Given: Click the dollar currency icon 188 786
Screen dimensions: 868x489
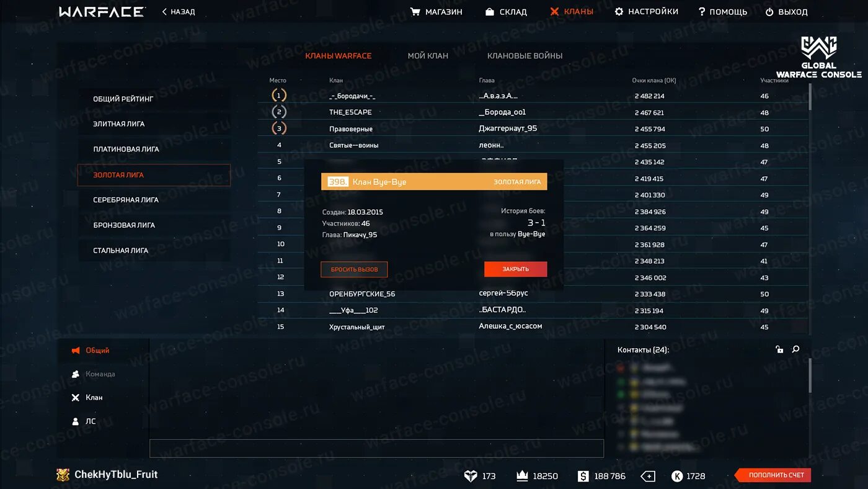Looking at the screenshot, I should coord(583,476).
